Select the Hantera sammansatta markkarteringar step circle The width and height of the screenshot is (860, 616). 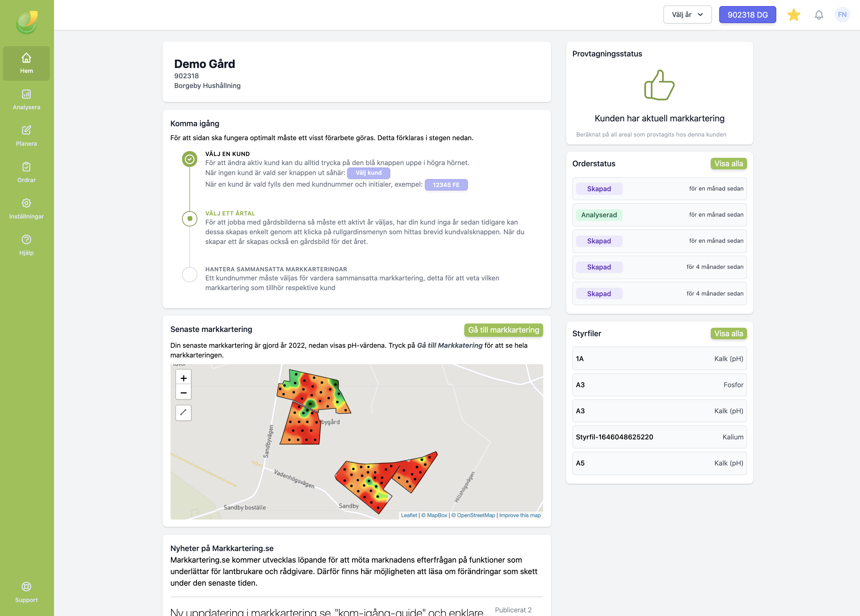coord(190,274)
